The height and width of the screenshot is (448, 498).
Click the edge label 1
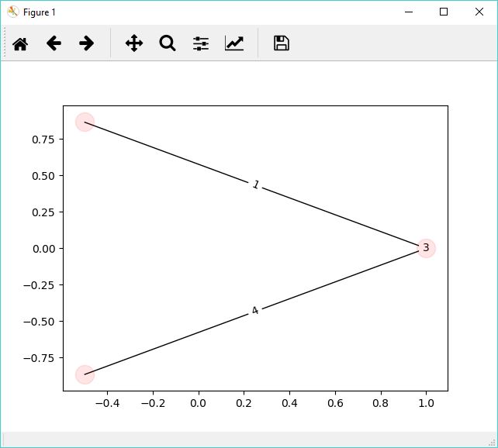pyautogui.click(x=256, y=184)
